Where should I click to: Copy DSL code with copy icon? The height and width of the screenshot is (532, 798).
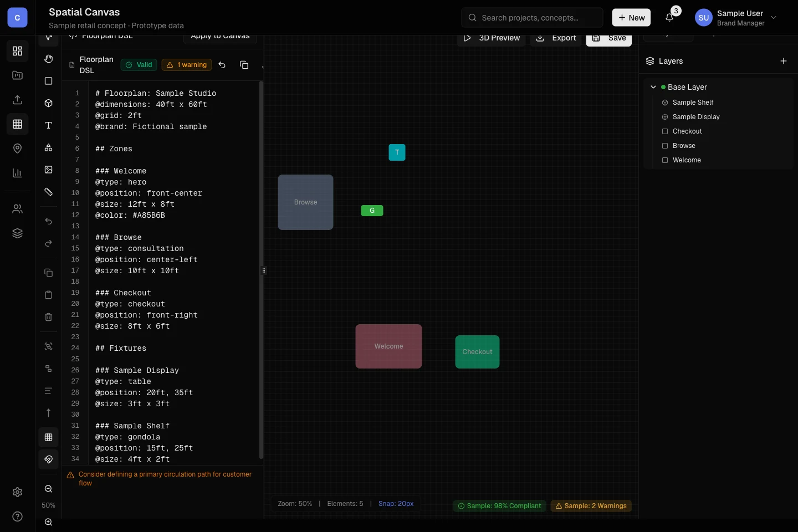coord(244,65)
